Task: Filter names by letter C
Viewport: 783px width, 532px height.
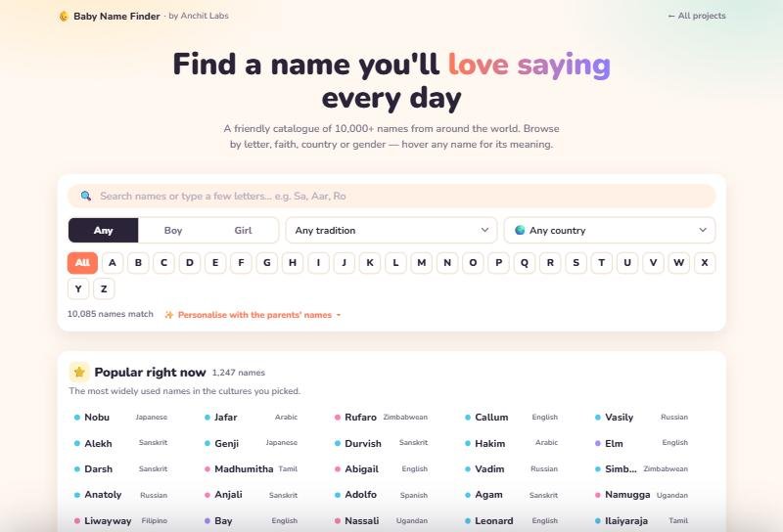Action: (163, 262)
